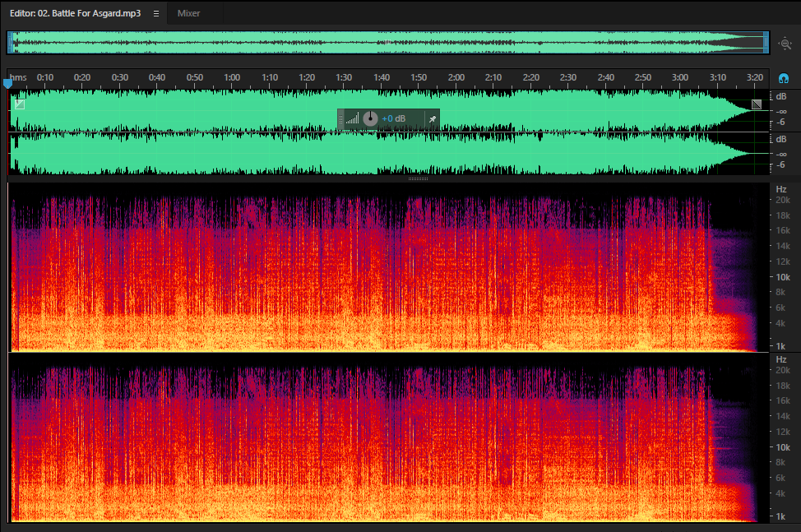Click 1:10 on the time ruler
Image resolution: width=801 pixels, height=532 pixels.
coord(270,77)
